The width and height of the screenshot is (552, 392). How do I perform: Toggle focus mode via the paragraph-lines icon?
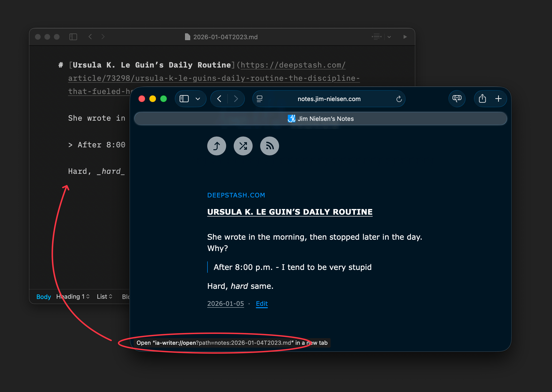pos(376,37)
